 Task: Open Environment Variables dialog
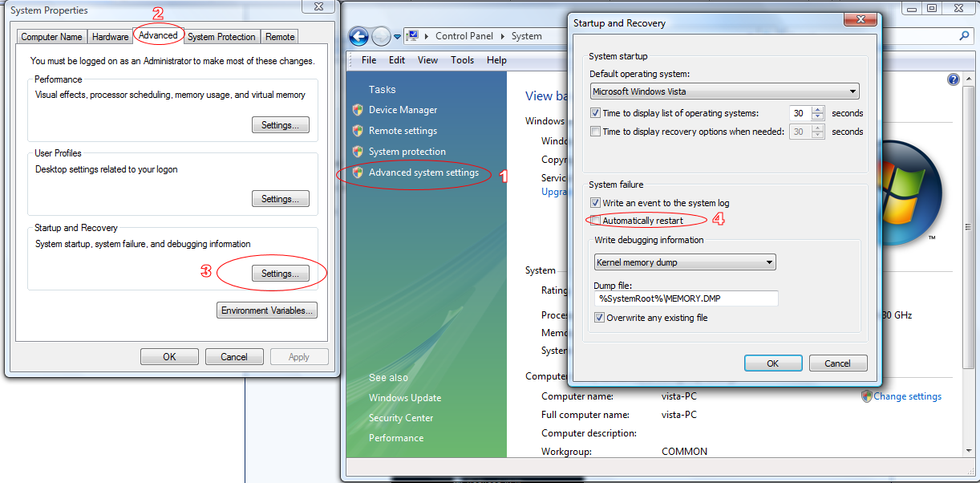[268, 310]
